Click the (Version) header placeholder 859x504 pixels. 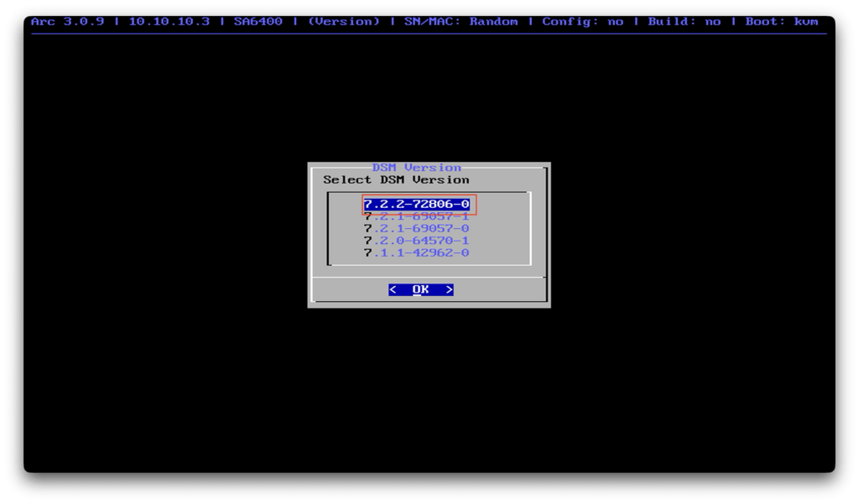click(343, 21)
